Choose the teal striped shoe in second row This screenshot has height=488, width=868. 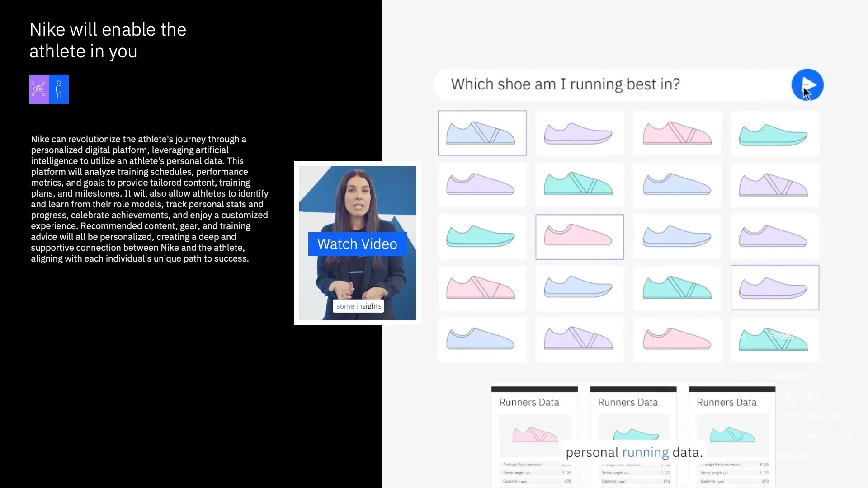pyautogui.click(x=579, y=185)
